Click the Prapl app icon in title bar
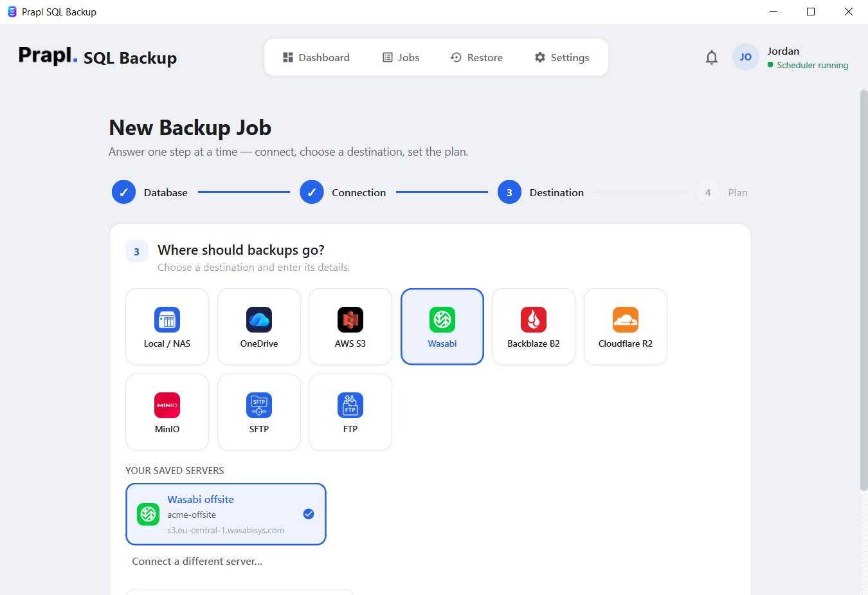Screen dimensions: 868x595 pos(12,12)
